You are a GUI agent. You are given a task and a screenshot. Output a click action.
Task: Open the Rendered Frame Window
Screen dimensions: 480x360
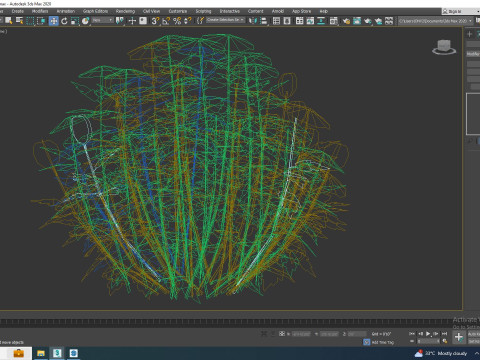pyautogui.click(x=357, y=21)
